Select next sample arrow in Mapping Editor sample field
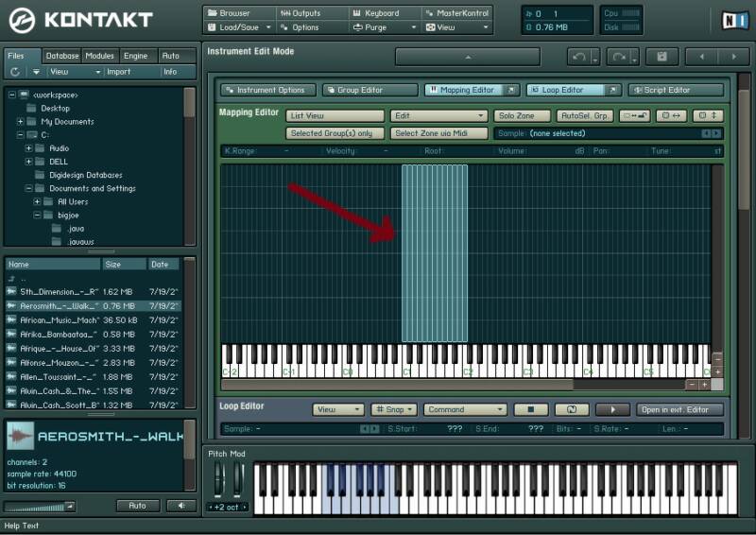The width and height of the screenshot is (756, 535). tap(716, 133)
